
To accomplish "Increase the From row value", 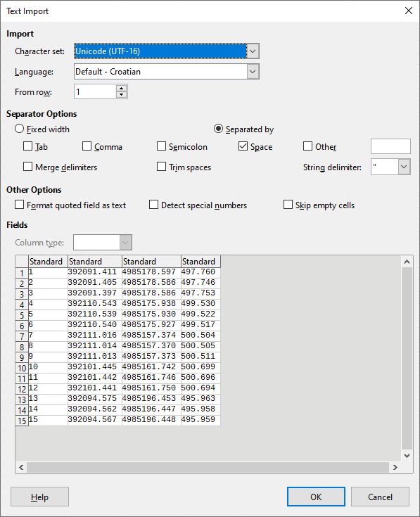I will 122,89.
